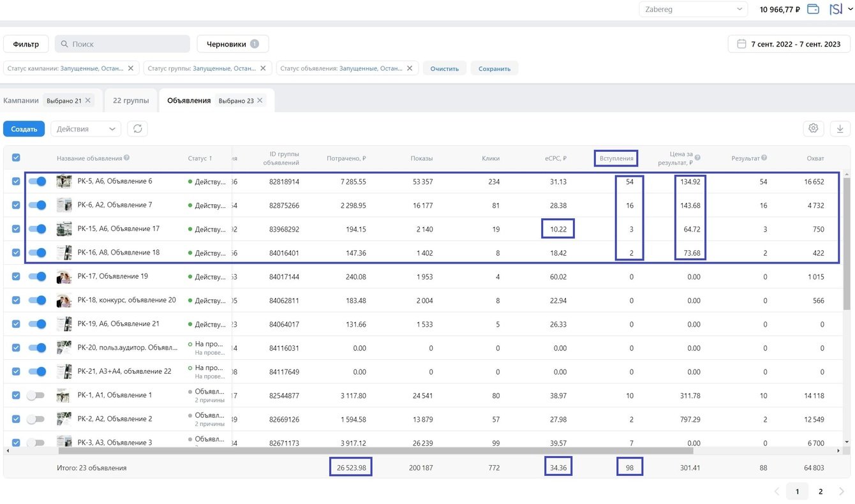Click the download export icon
The width and height of the screenshot is (855, 504).
(x=840, y=129)
